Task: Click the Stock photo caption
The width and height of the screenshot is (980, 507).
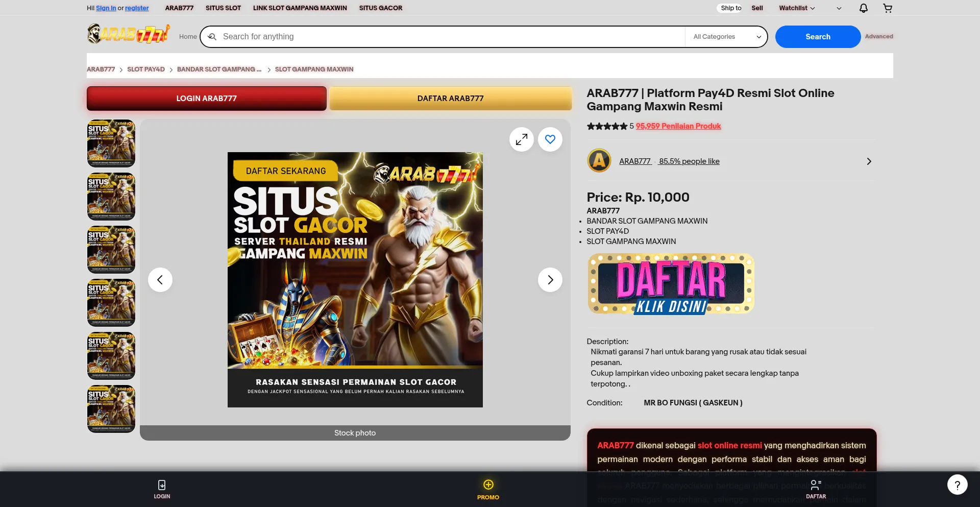Action: click(355, 433)
